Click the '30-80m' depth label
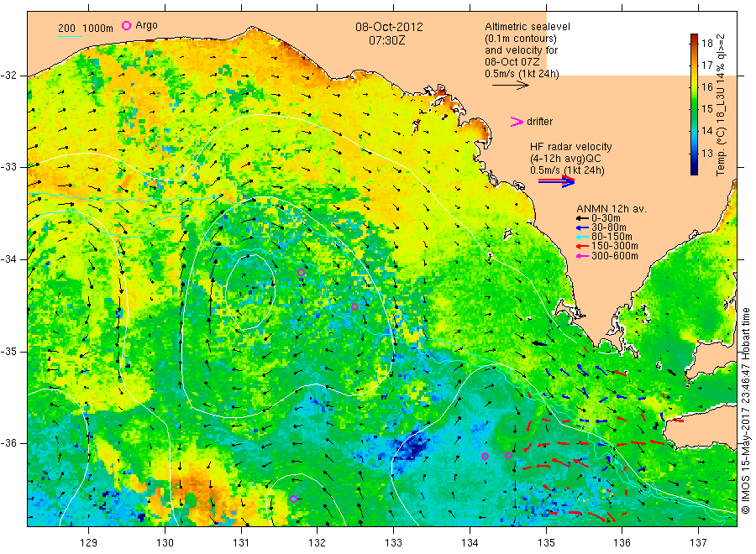This screenshot has height=554, width=756. 609,227
